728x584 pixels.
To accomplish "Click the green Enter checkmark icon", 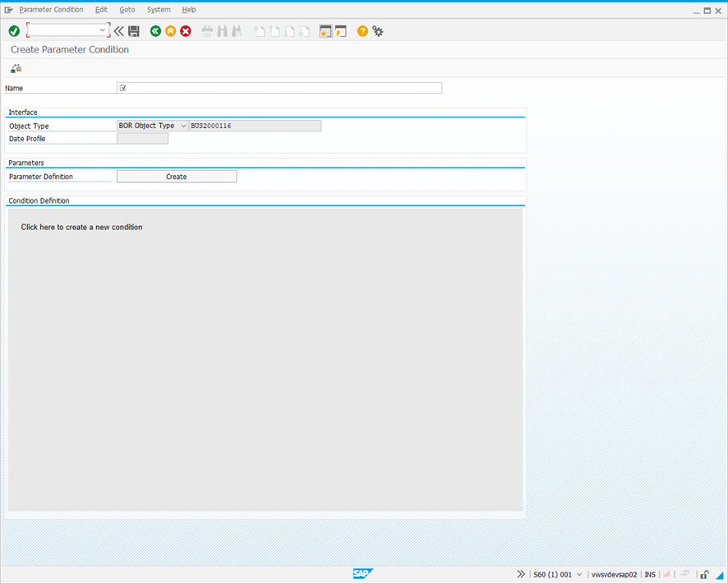I will [x=14, y=31].
